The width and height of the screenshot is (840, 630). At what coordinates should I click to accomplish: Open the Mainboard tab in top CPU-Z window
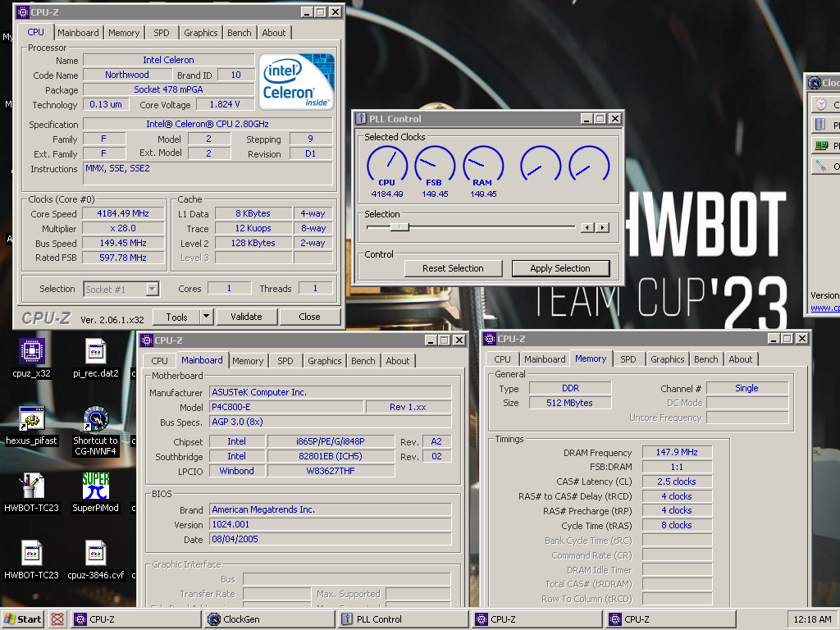(x=78, y=33)
